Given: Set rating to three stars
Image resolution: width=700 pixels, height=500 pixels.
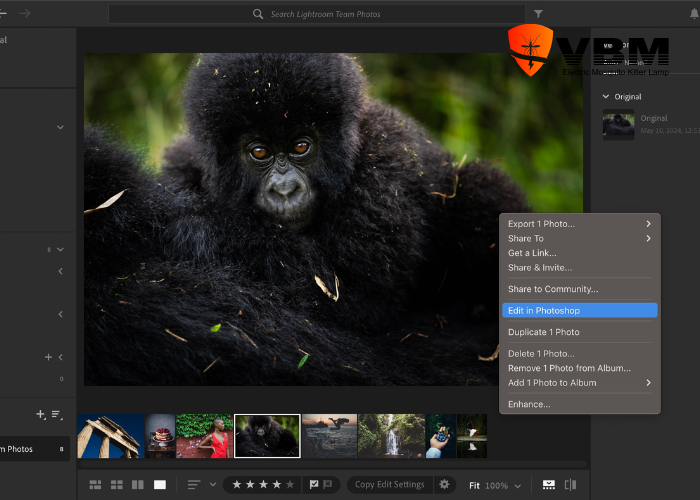Looking at the screenshot, I should click(264, 484).
